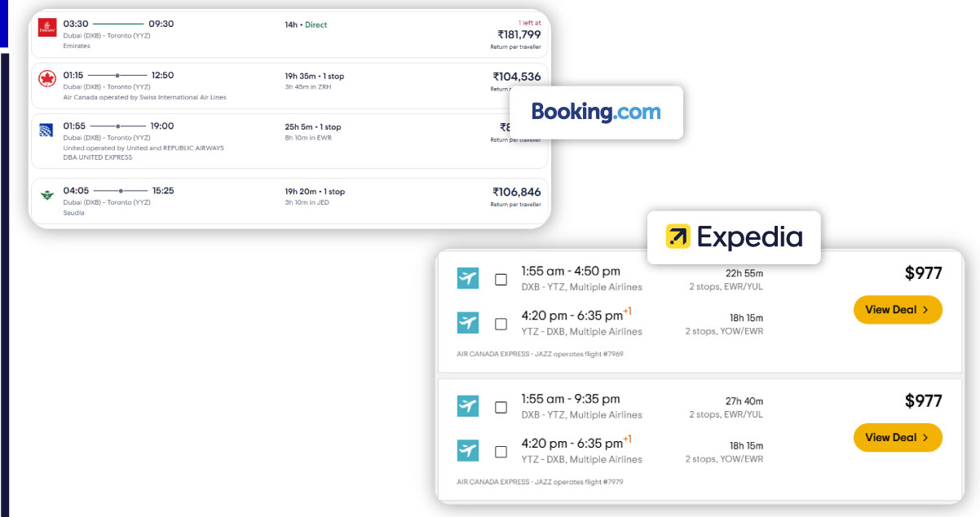Check the return flight checkbox in the lower itinerary
Viewport: 980px width, 517px height.
[501, 450]
